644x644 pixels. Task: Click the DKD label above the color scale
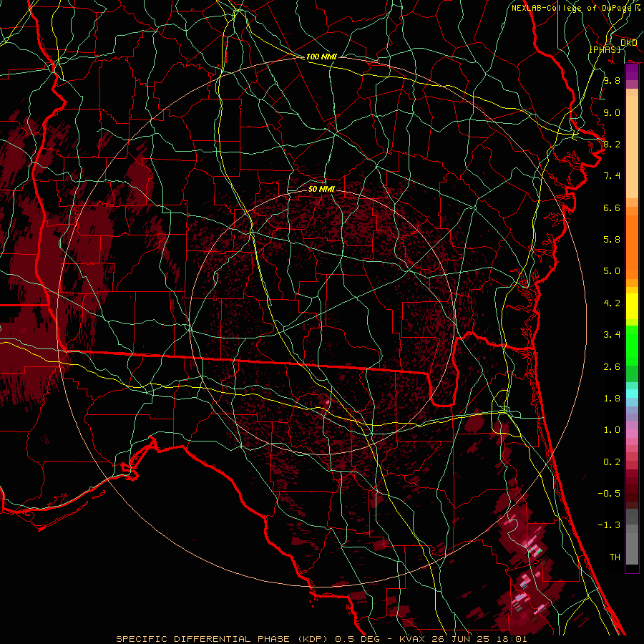[628, 43]
